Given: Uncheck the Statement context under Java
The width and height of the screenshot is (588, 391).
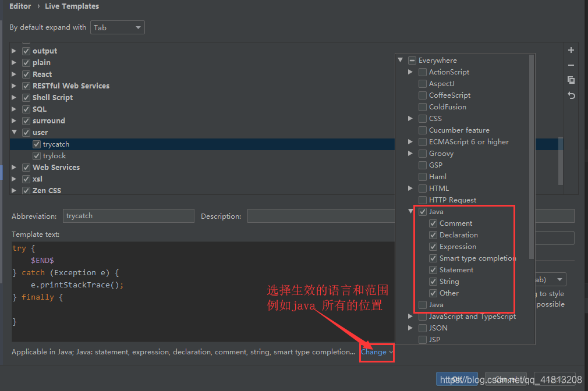Looking at the screenshot, I should [433, 270].
